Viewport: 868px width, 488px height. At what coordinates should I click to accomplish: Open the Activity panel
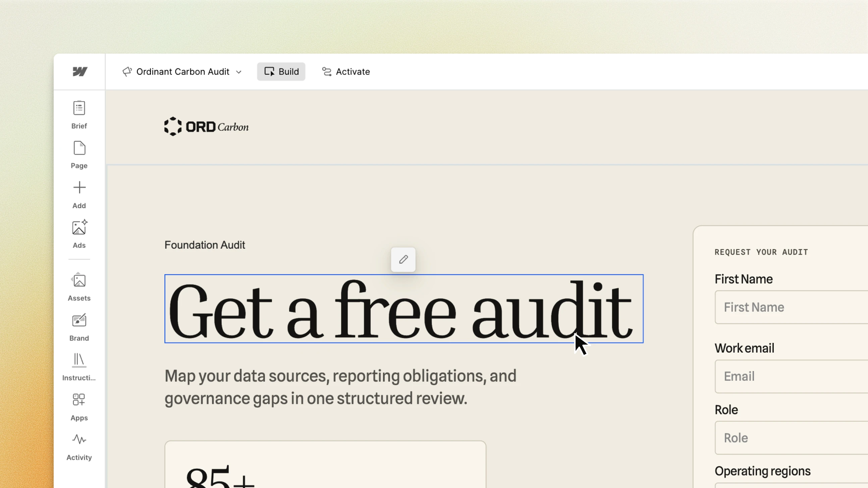(x=79, y=446)
